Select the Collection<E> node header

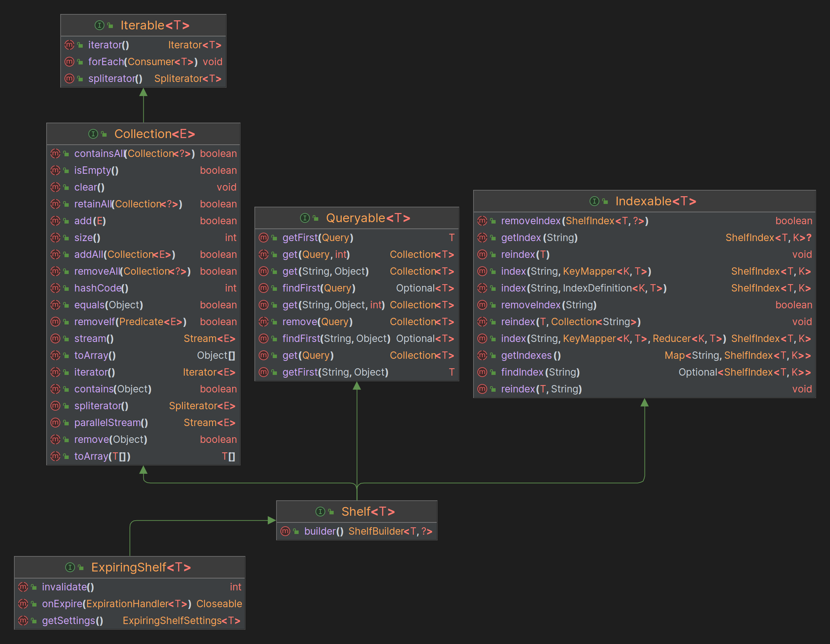(143, 134)
